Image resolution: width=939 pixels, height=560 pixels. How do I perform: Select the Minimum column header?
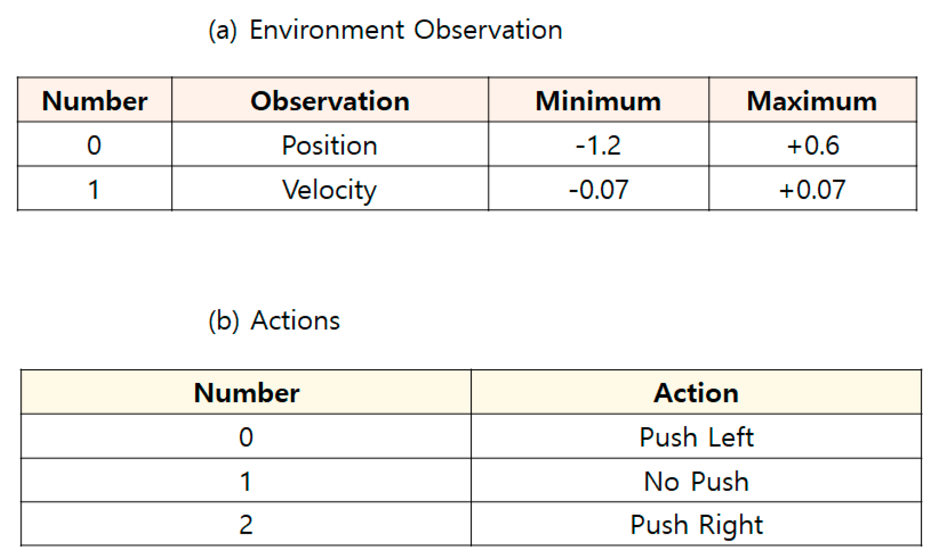[598, 101]
